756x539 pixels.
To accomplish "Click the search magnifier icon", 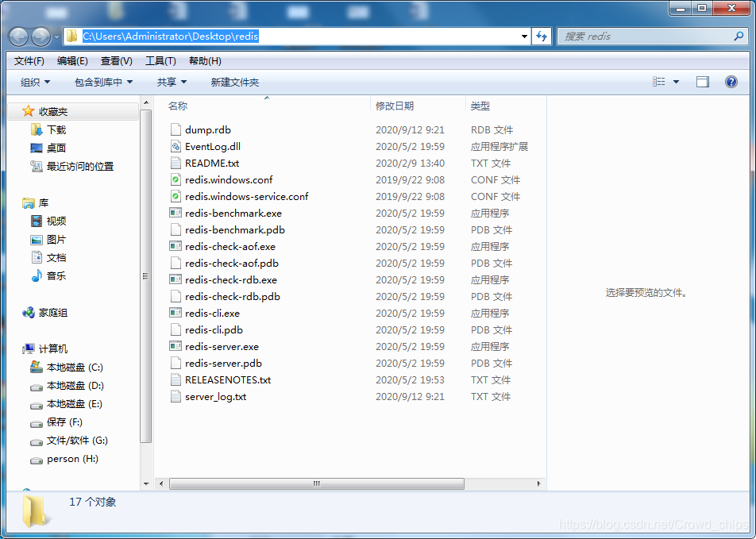I will pos(739,37).
